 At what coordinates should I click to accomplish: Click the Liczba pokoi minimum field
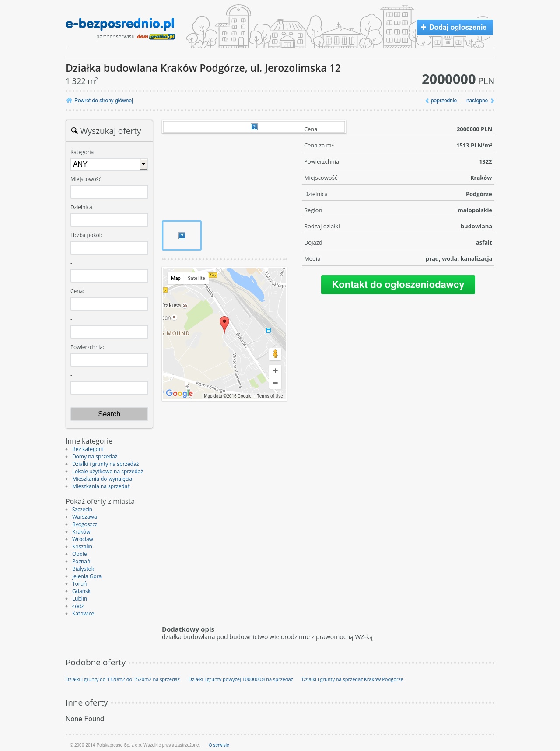pyautogui.click(x=109, y=248)
